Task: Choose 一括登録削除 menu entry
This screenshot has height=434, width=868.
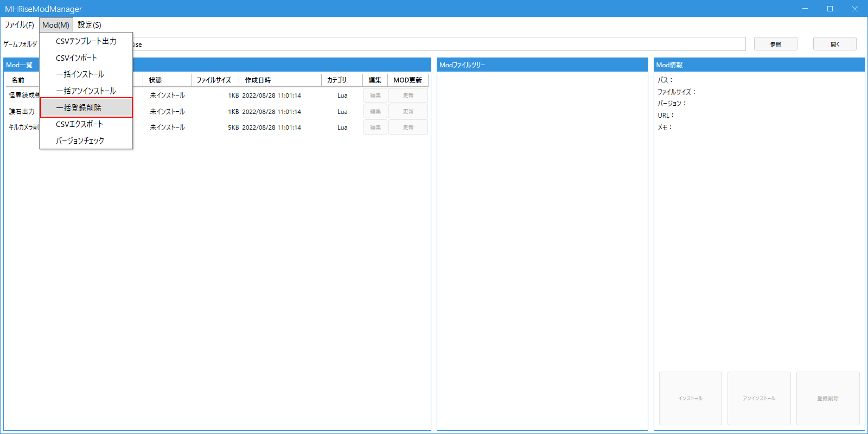Action: [x=86, y=107]
